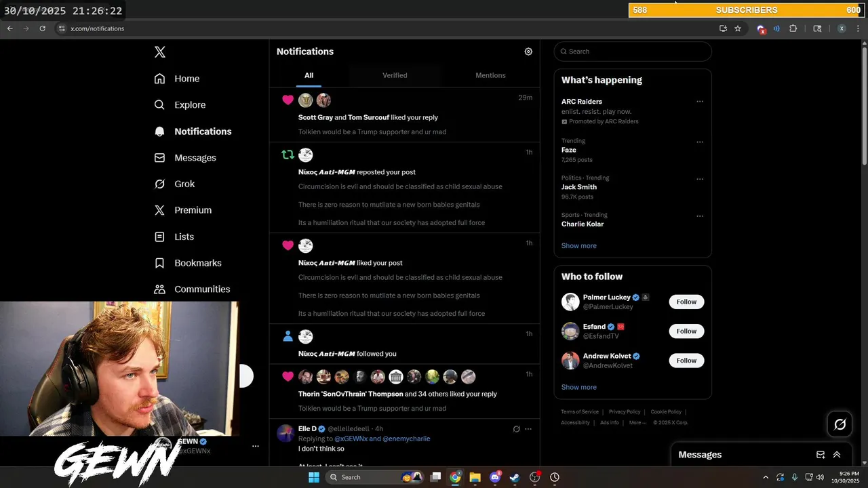The image size is (868, 488).
Task: Open Terms of Service link
Action: tap(580, 412)
